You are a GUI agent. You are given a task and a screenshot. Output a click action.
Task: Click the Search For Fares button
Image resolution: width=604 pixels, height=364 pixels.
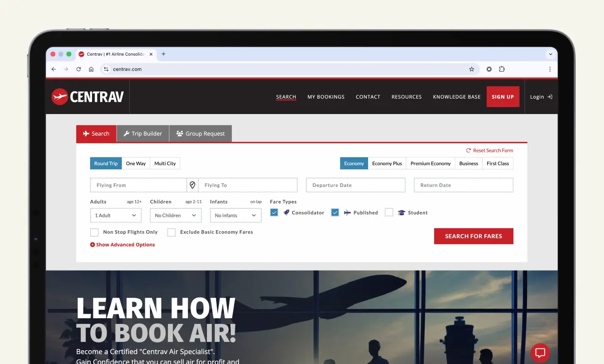473,236
